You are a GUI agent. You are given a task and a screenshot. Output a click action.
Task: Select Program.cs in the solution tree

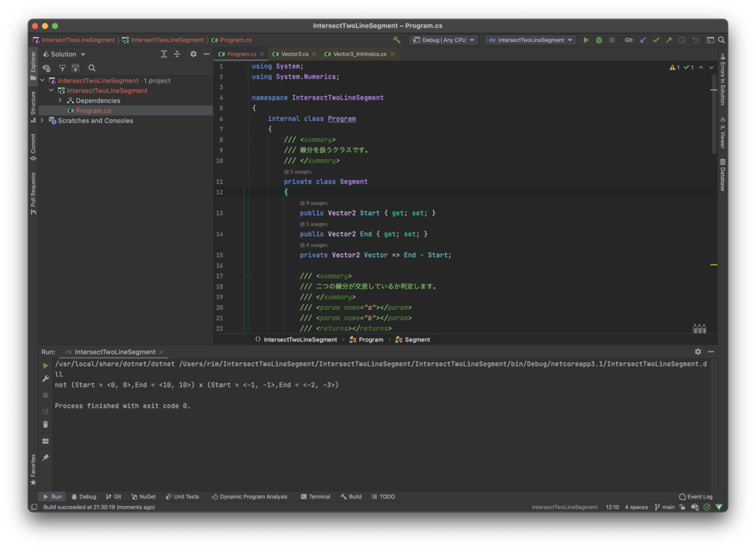pos(93,111)
